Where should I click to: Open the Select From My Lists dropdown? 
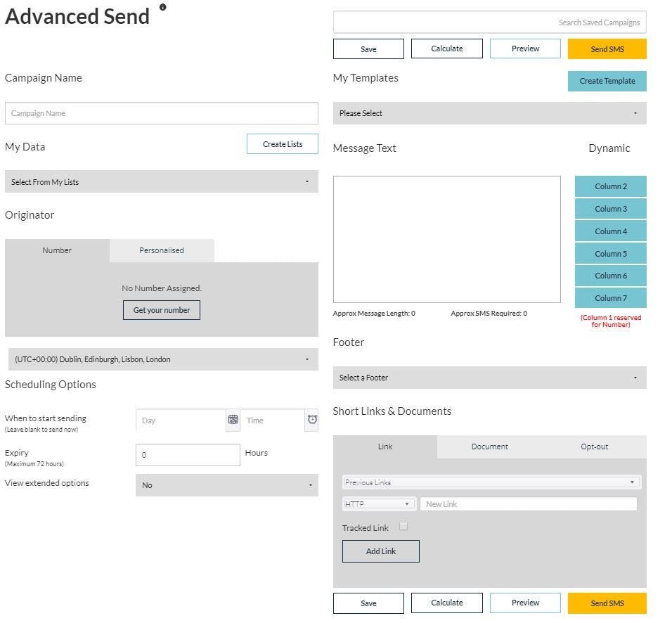point(162,181)
